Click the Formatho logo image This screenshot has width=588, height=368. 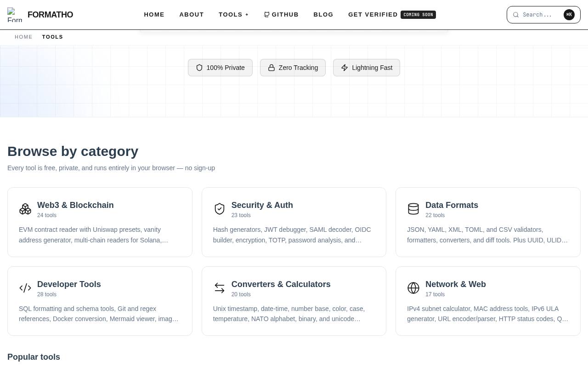(15, 15)
